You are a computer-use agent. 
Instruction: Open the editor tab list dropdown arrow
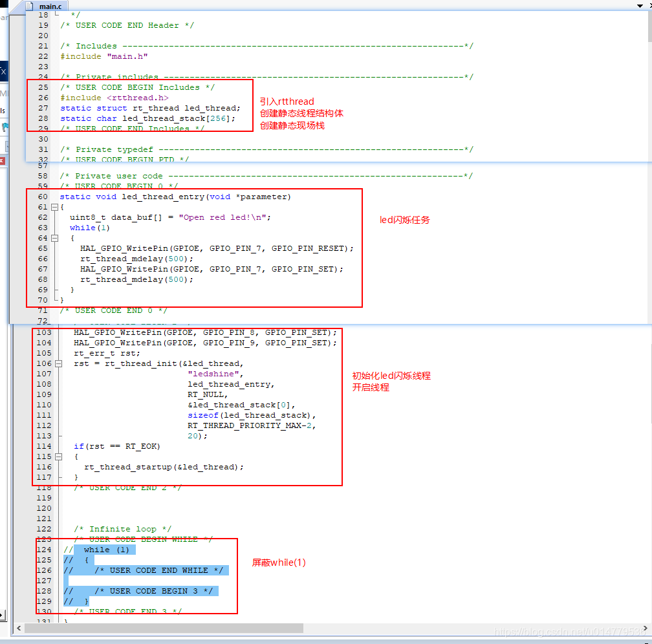tap(640, 6)
